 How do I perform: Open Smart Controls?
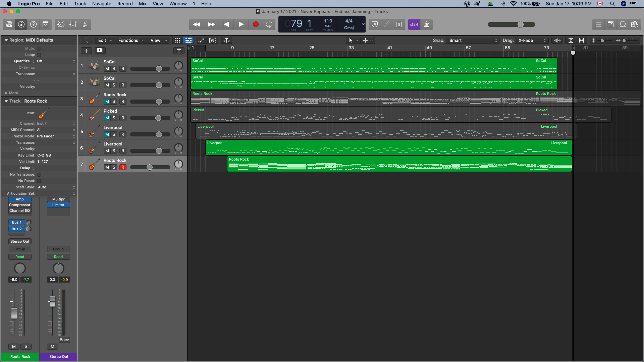tap(61, 24)
